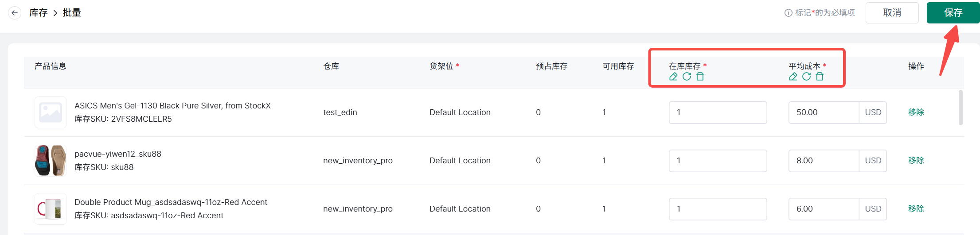Screen dimensions: 980x235
Task: Click batch edit pencil under 在库库存
Action: click(673, 77)
